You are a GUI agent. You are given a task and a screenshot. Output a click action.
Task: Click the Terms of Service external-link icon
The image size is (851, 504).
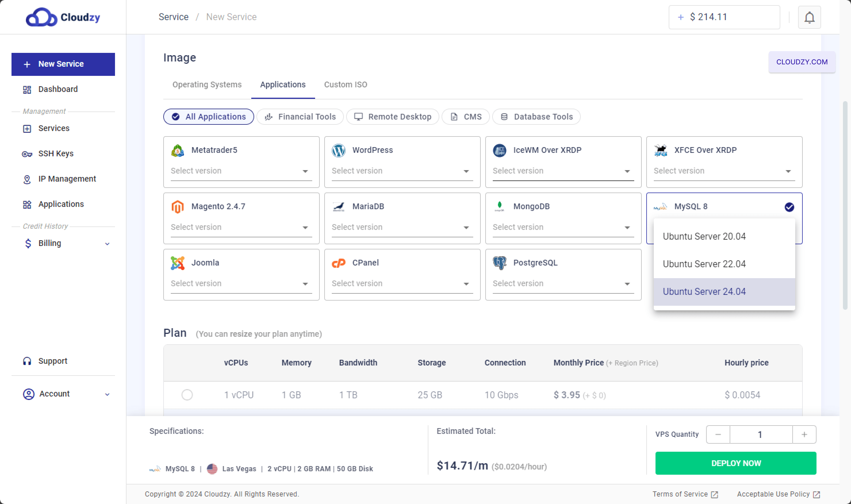pos(714,495)
